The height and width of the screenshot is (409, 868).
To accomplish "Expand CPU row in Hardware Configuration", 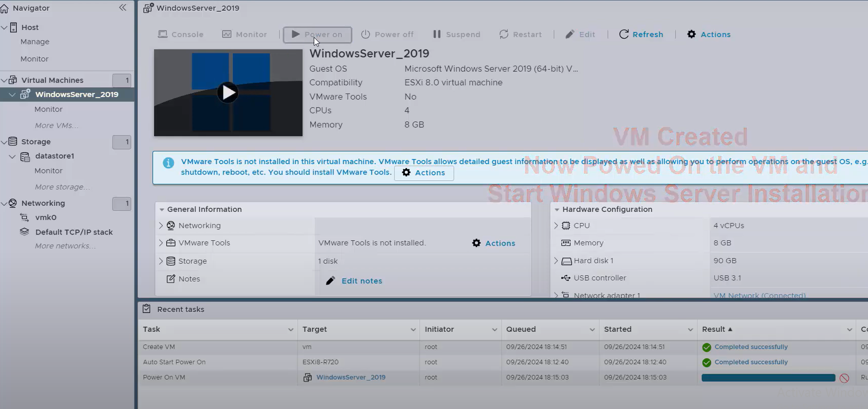I will tap(556, 226).
